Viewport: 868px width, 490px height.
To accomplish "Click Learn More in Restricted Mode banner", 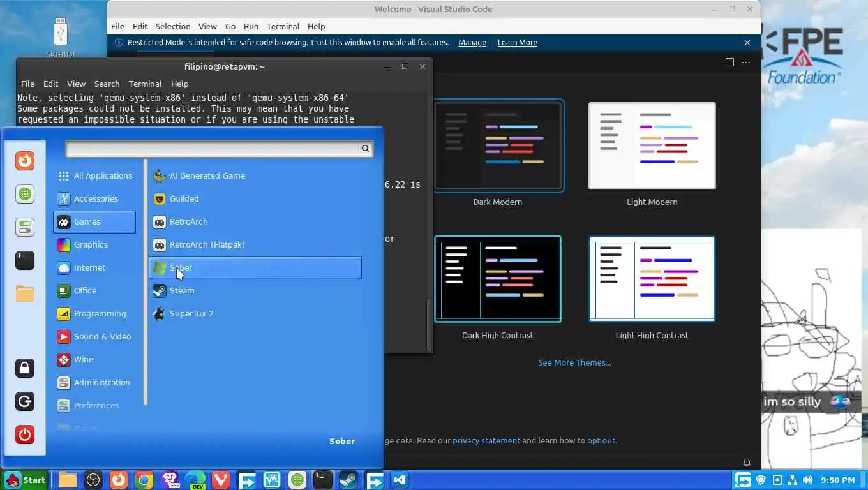I will tap(518, 43).
